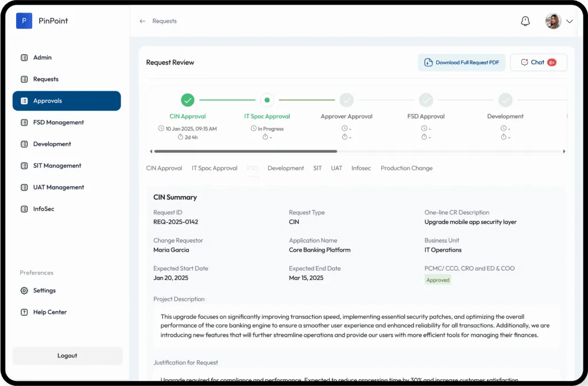Click the FSD Approval step circle
This screenshot has width=588, height=386.
click(425, 100)
